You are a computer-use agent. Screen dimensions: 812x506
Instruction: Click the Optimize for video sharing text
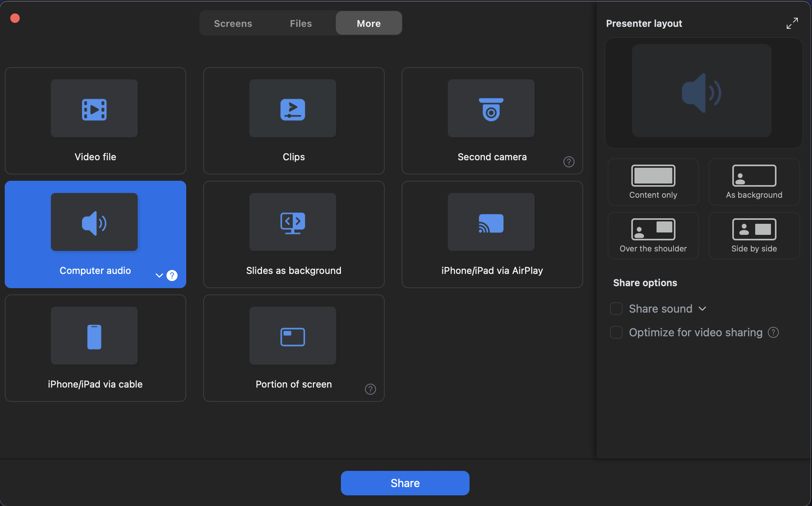point(696,332)
